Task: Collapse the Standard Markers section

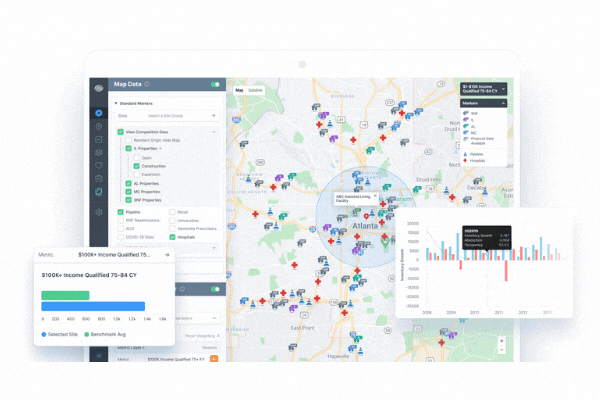Action: (x=116, y=103)
